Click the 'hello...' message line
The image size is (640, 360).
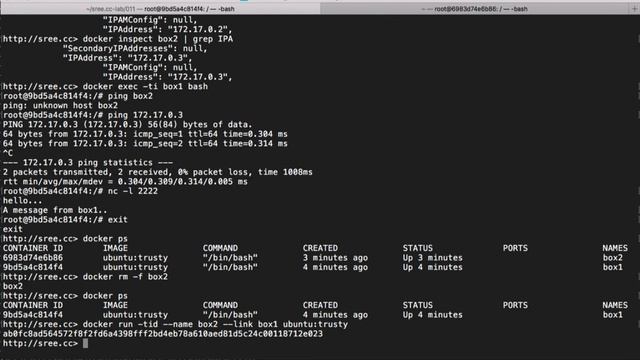click(x=22, y=201)
